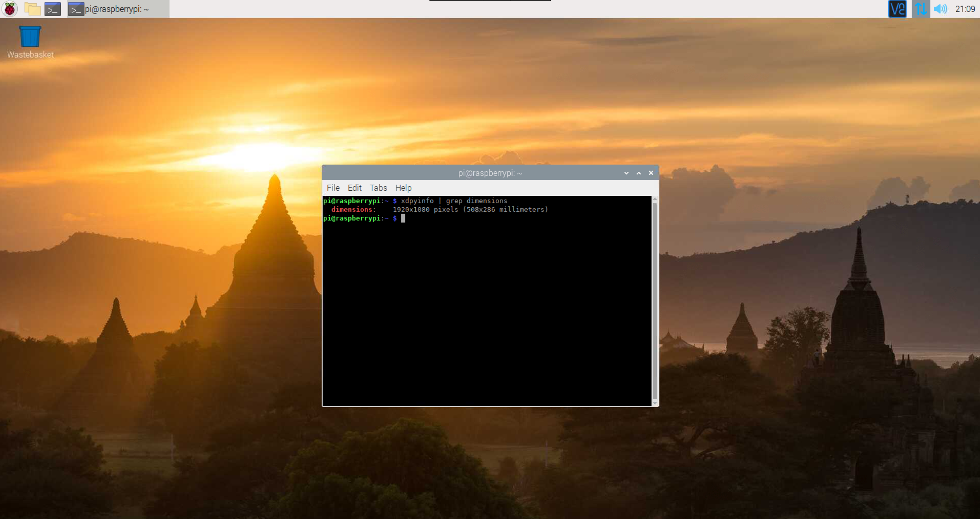Screen dimensions: 980x519
Task: Maximize the terminal with the up chevron
Action: coord(639,173)
